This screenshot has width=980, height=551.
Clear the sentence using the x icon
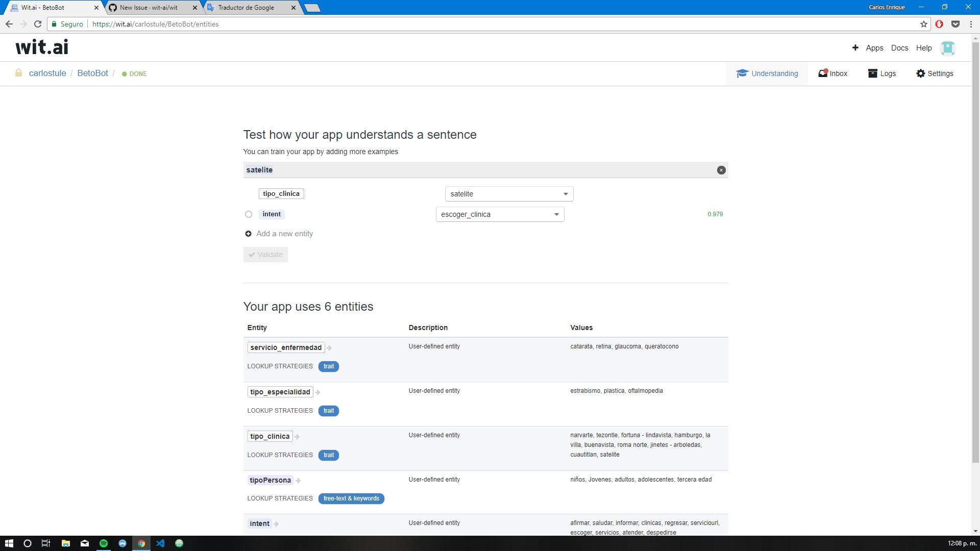721,170
